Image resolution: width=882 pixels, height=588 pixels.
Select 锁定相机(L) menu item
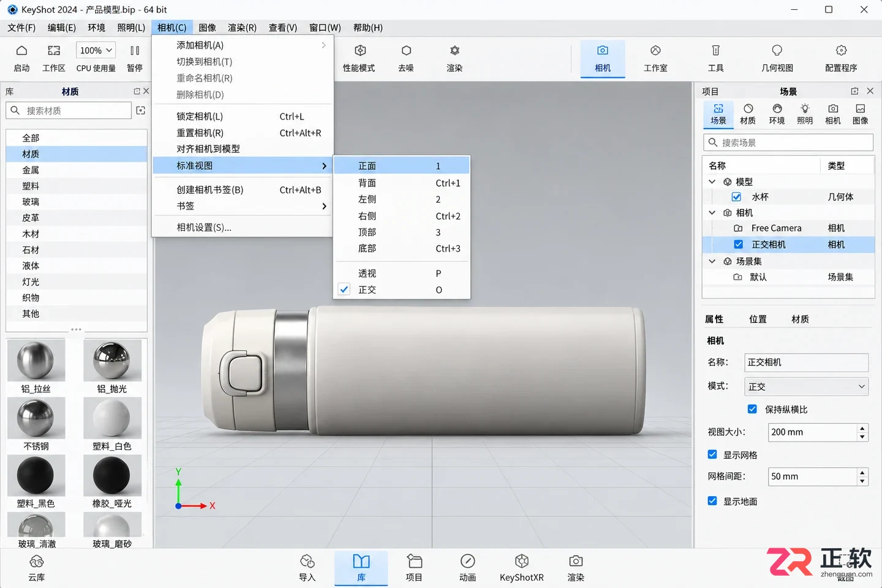tap(243, 116)
